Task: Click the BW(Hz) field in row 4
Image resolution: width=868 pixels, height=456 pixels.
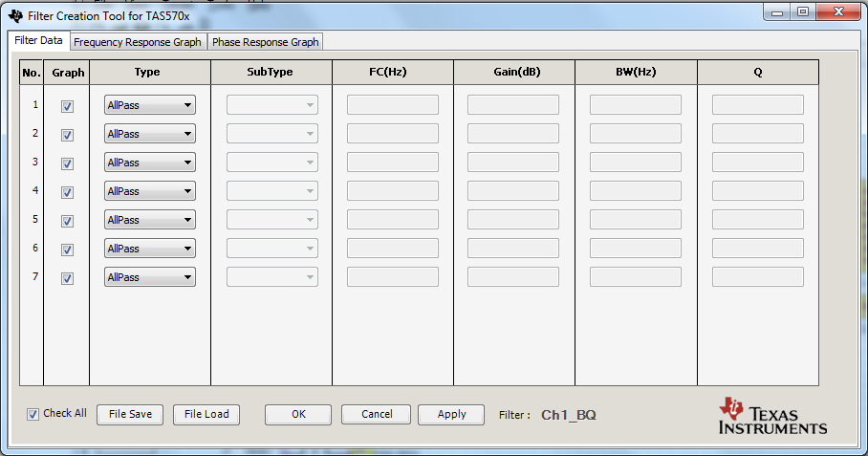Action: click(636, 191)
